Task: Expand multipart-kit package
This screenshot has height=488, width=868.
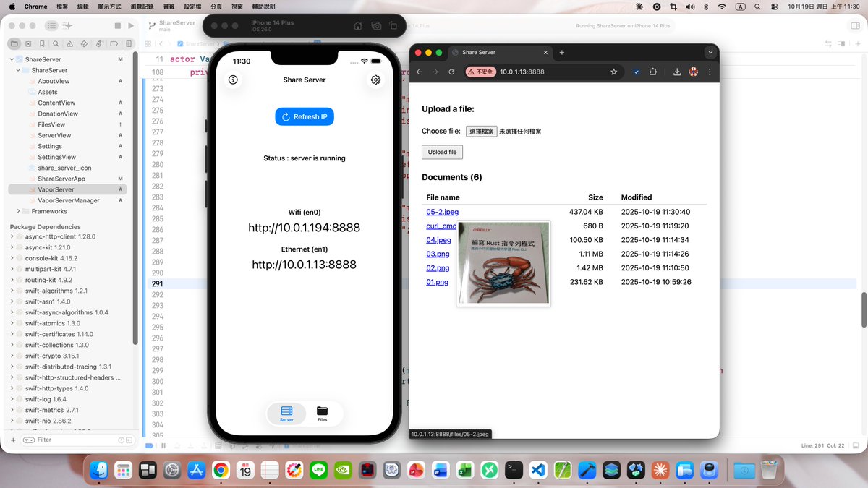Action: pos(12,269)
